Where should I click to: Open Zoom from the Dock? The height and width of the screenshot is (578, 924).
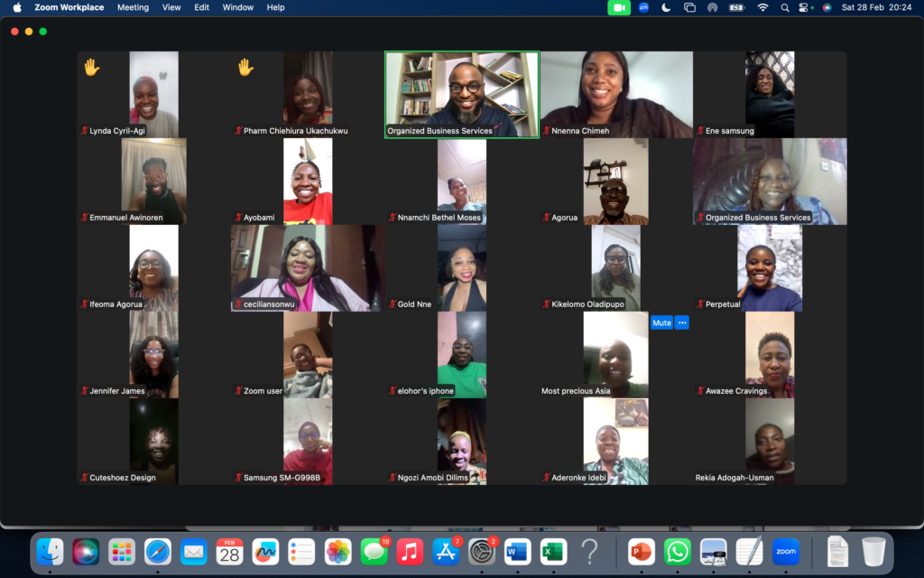tap(784, 551)
